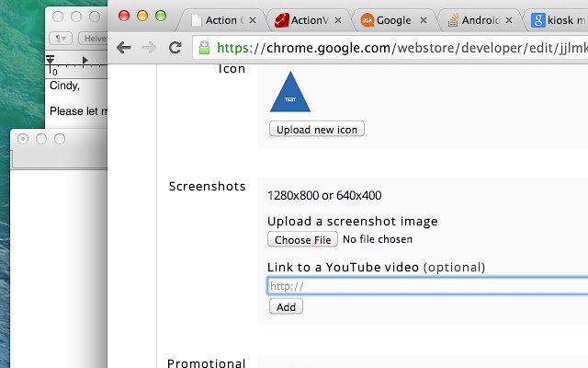
Task: Reload the Chrome page
Action: coord(175,48)
